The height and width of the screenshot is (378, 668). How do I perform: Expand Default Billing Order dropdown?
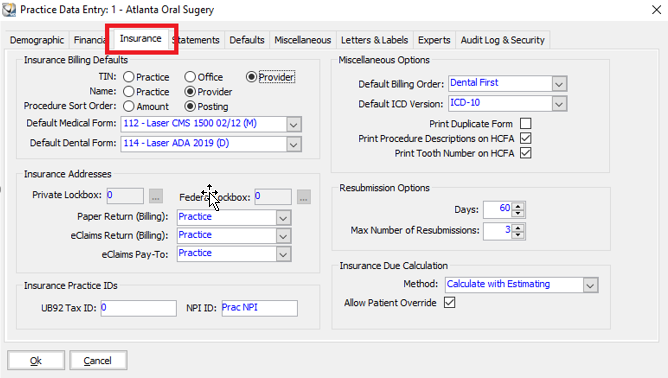559,84
